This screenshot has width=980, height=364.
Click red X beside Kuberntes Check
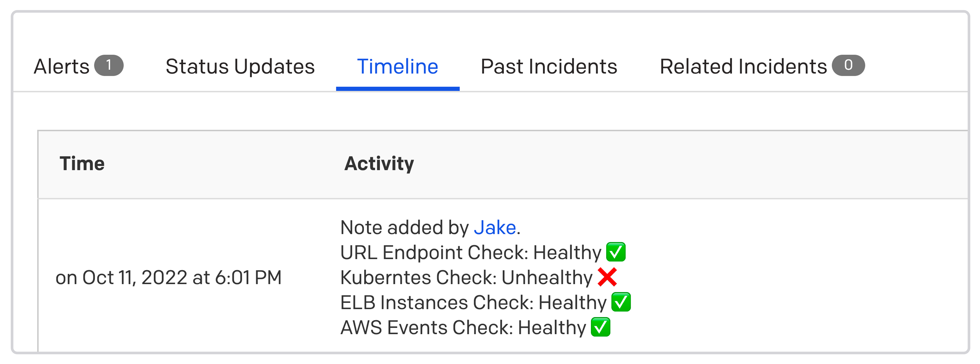(607, 277)
